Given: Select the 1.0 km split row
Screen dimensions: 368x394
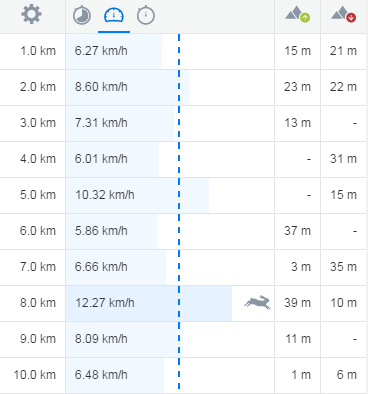Looking at the screenshot, I should tap(183, 51).
